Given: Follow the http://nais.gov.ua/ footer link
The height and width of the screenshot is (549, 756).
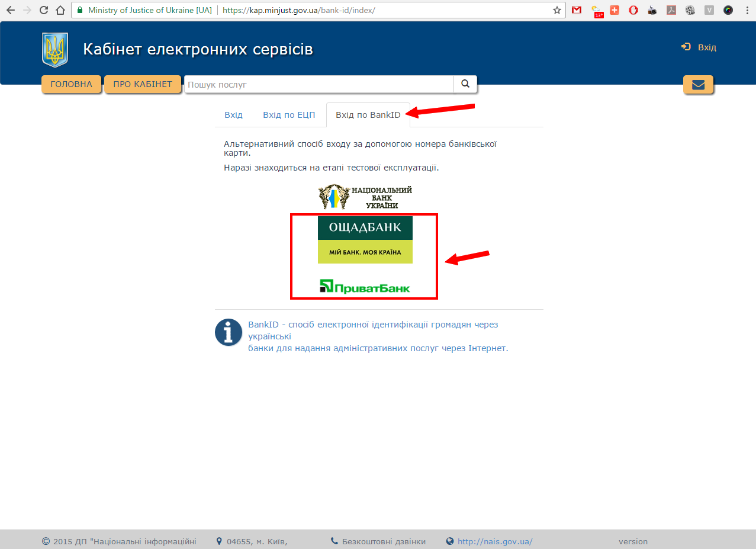Looking at the screenshot, I should pos(495,541).
